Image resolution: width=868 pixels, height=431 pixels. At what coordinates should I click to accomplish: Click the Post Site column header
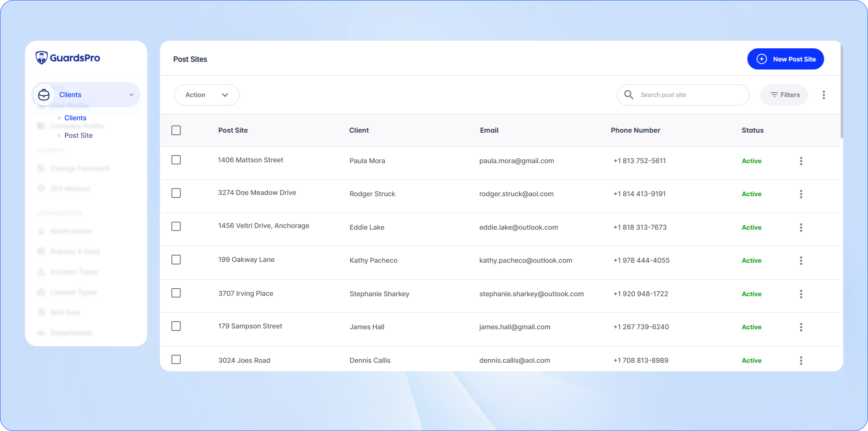point(233,131)
